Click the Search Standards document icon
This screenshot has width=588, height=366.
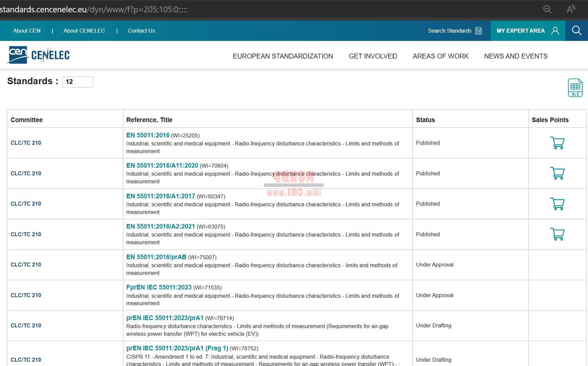coord(479,31)
